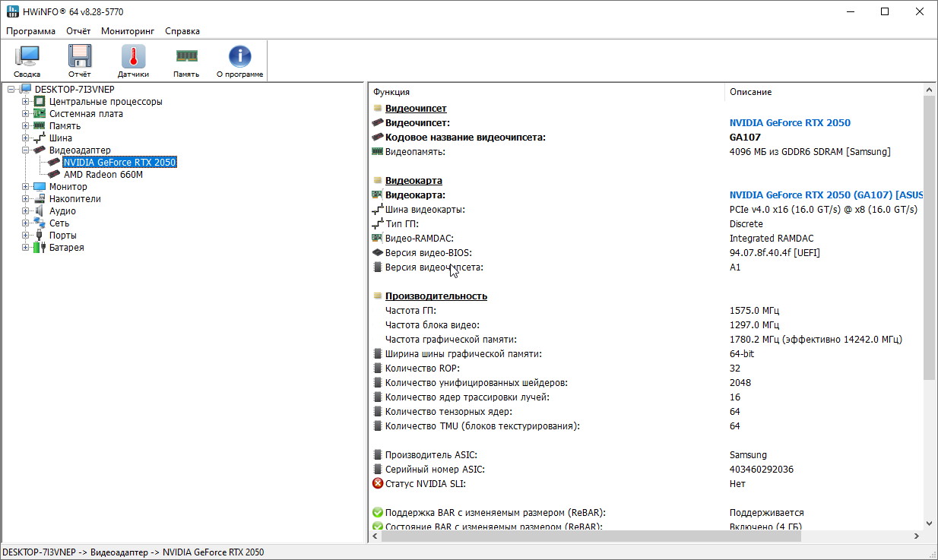Click the HWiNFO app icon in title bar
This screenshot has height=560, width=938.
coord(13,11)
